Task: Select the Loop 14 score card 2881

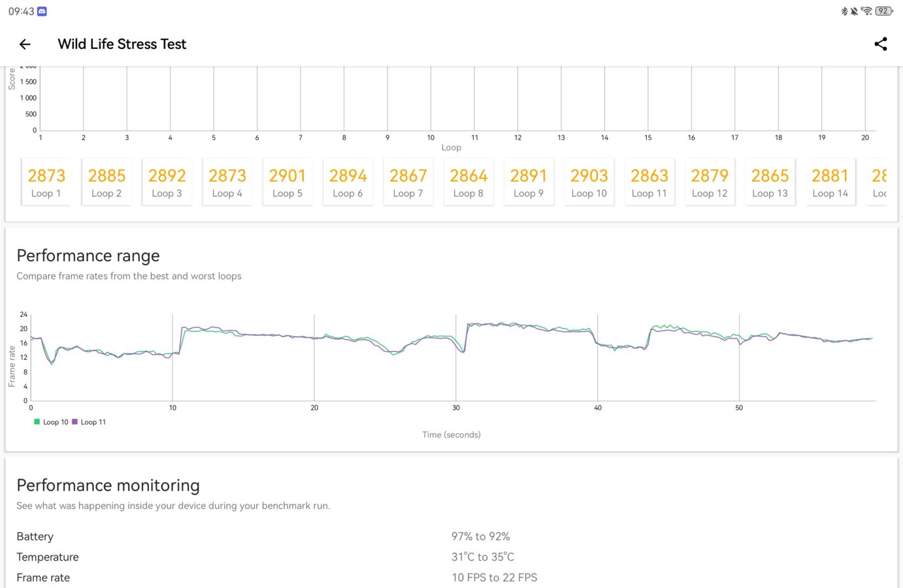Action: 830,182
